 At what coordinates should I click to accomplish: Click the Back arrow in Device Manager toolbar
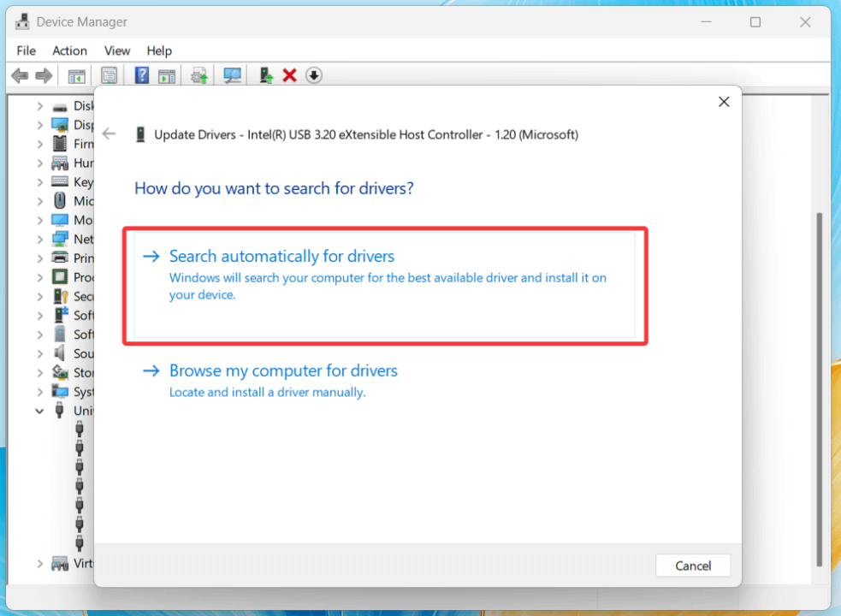tap(20, 76)
